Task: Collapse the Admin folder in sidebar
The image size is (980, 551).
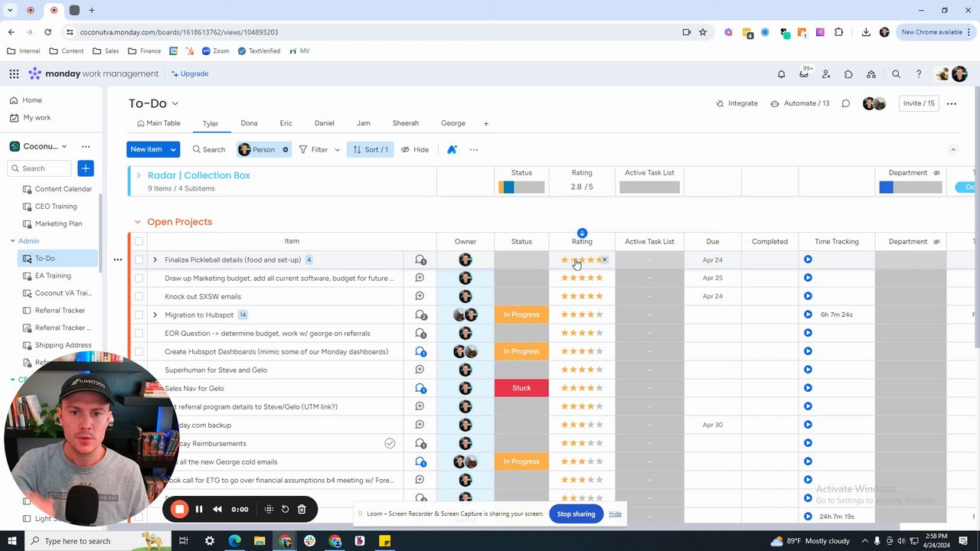Action: (12, 241)
